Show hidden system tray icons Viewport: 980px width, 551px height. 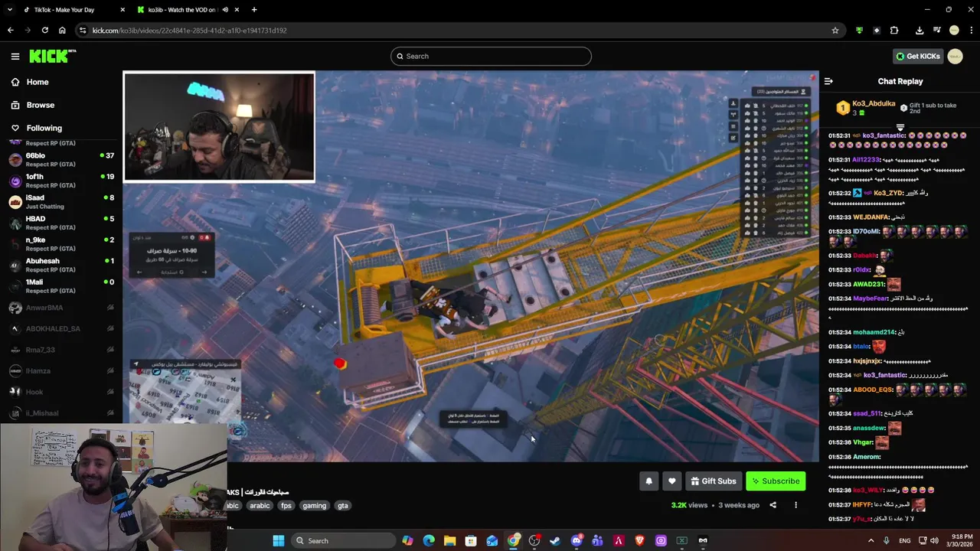871,541
